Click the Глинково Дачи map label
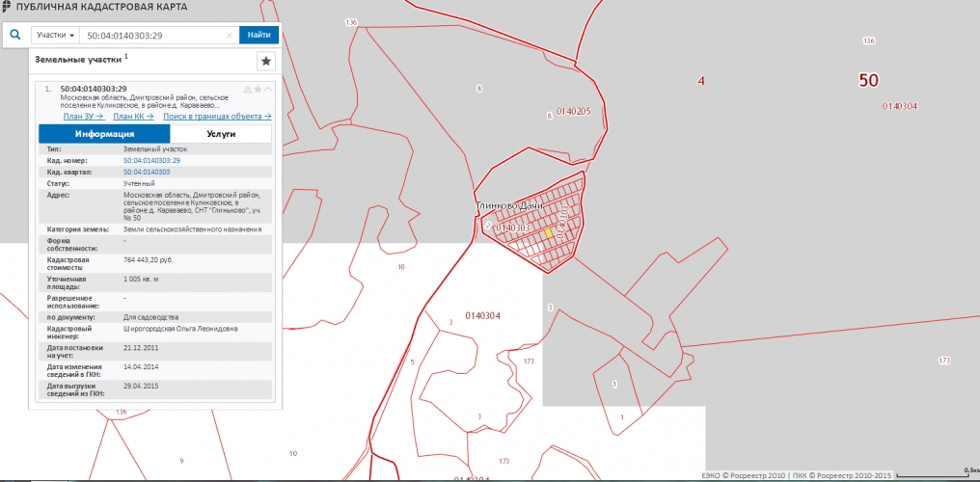The height and width of the screenshot is (482, 980). 510,205
